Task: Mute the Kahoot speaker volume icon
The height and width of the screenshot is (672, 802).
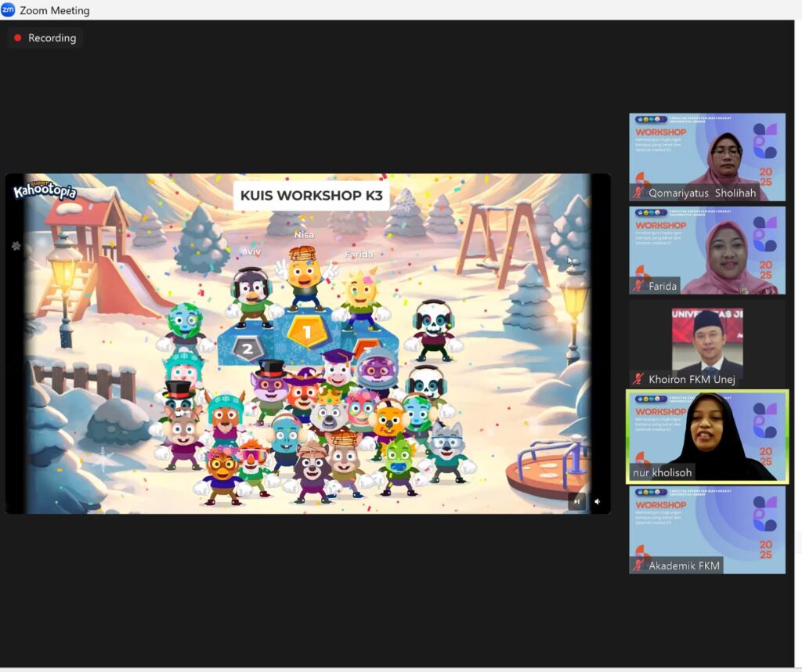Action: click(598, 501)
